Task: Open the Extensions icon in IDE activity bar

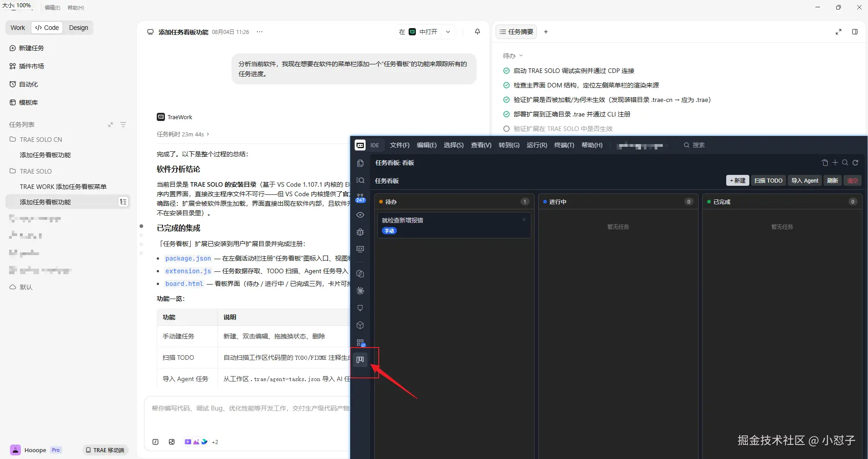Action: (x=360, y=343)
